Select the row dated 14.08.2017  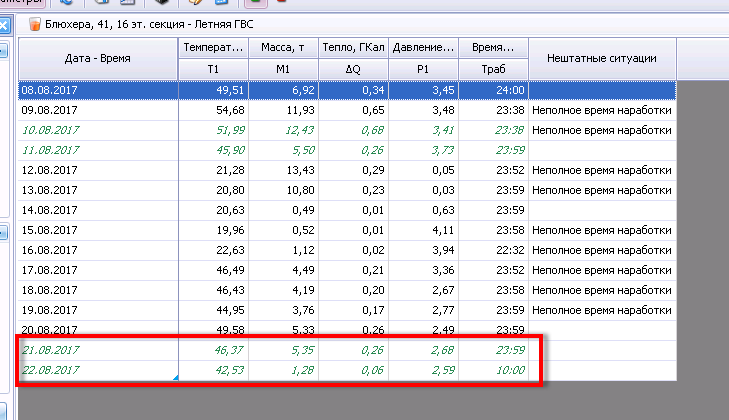[x=347, y=210]
